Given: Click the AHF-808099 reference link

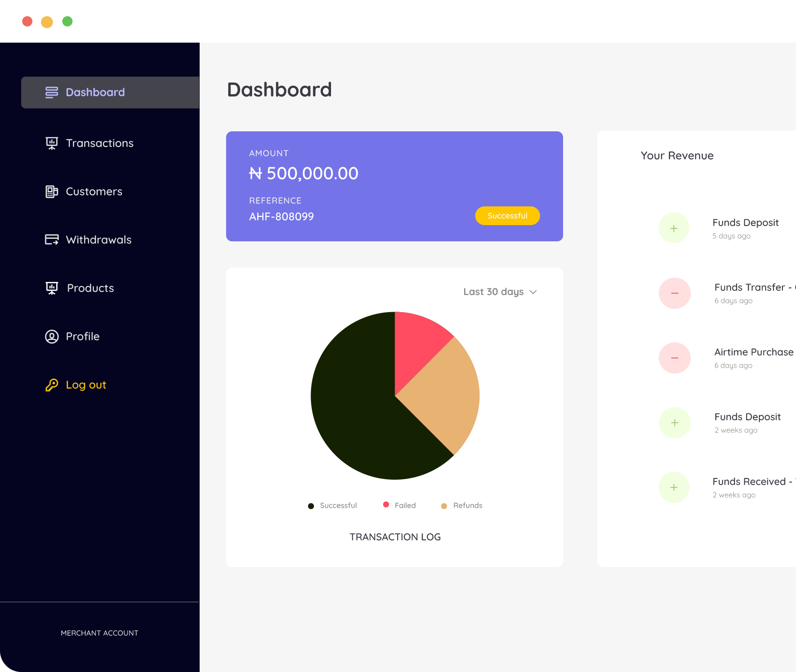Looking at the screenshot, I should (x=281, y=217).
